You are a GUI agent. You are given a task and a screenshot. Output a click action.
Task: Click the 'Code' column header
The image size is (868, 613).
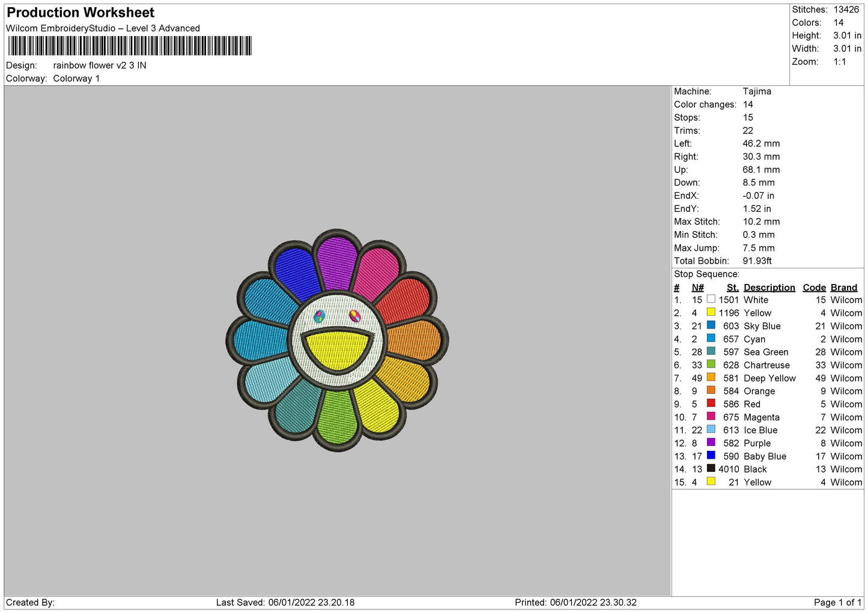tap(814, 288)
